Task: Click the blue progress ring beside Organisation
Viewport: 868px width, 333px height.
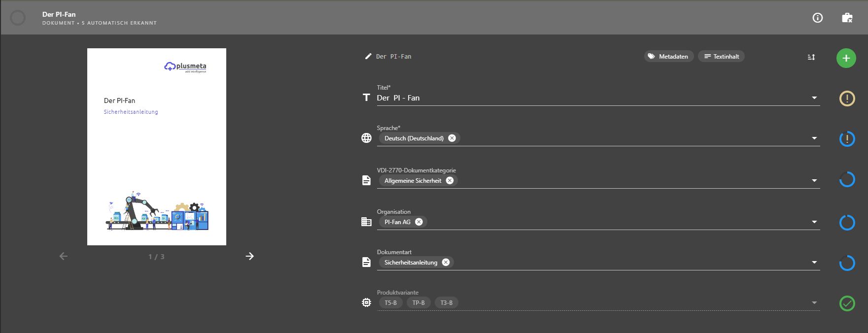Action: pos(847,223)
